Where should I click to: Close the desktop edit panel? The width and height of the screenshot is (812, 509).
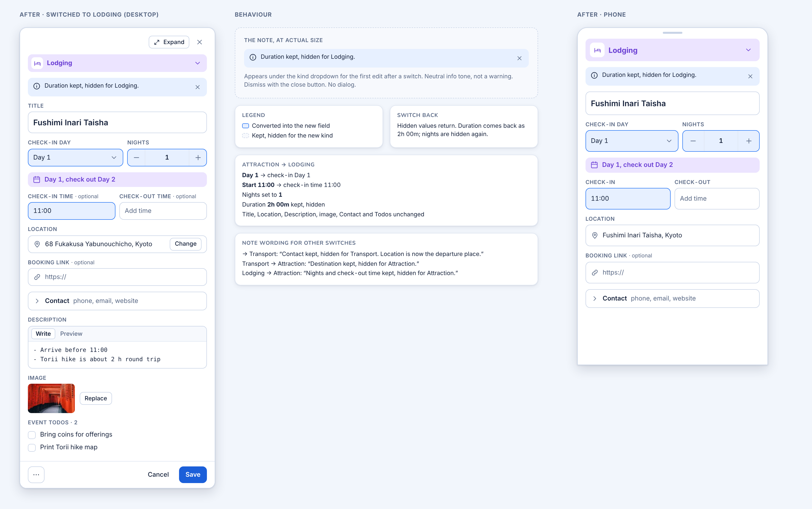pyautogui.click(x=200, y=42)
